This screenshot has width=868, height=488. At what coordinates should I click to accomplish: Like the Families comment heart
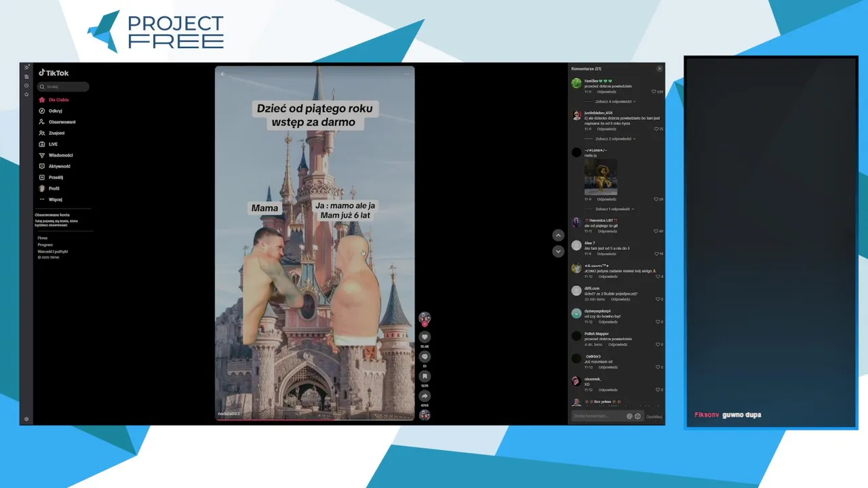click(x=654, y=91)
